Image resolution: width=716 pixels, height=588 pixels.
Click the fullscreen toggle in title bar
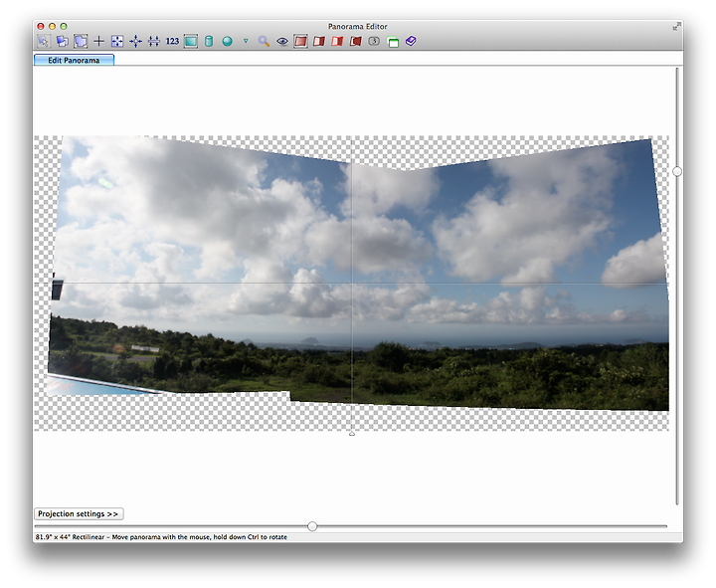tap(676, 27)
